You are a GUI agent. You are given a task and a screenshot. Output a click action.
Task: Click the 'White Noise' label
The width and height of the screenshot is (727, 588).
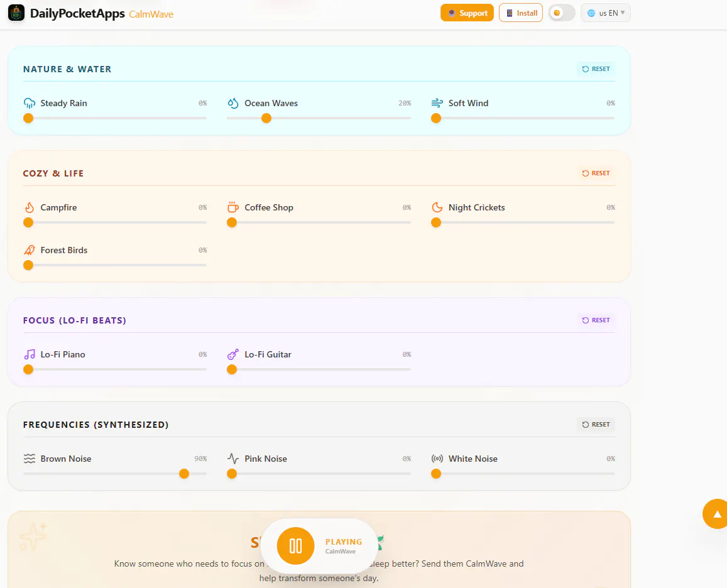point(473,459)
